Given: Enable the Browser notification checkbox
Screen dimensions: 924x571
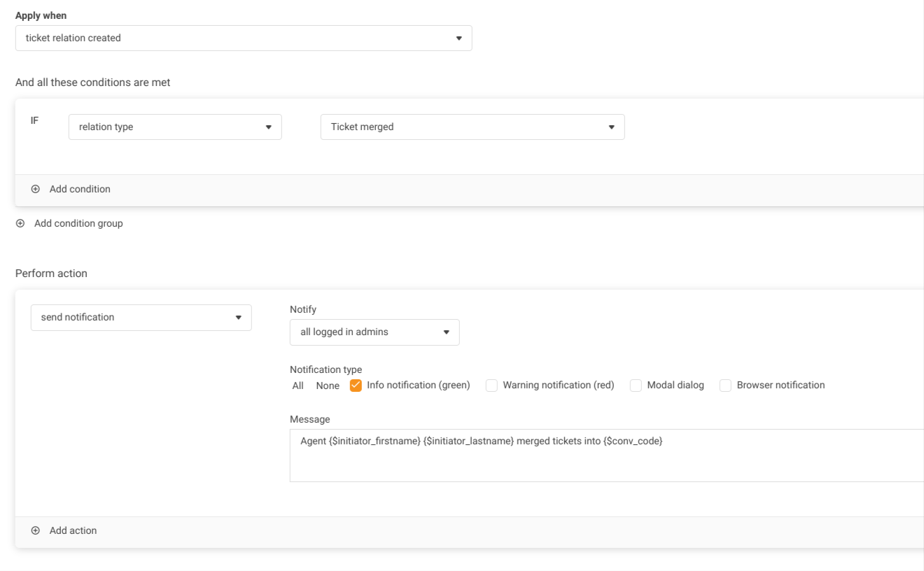Looking at the screenshot, I should pyautogui.click(x=726, y=386).
